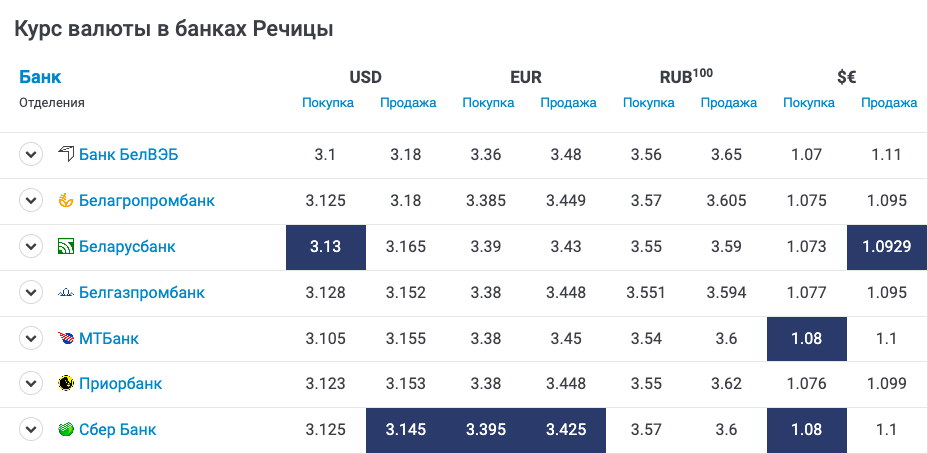Sort by EUR Продажа column
928x454 pixels.
tap(568, 103)
